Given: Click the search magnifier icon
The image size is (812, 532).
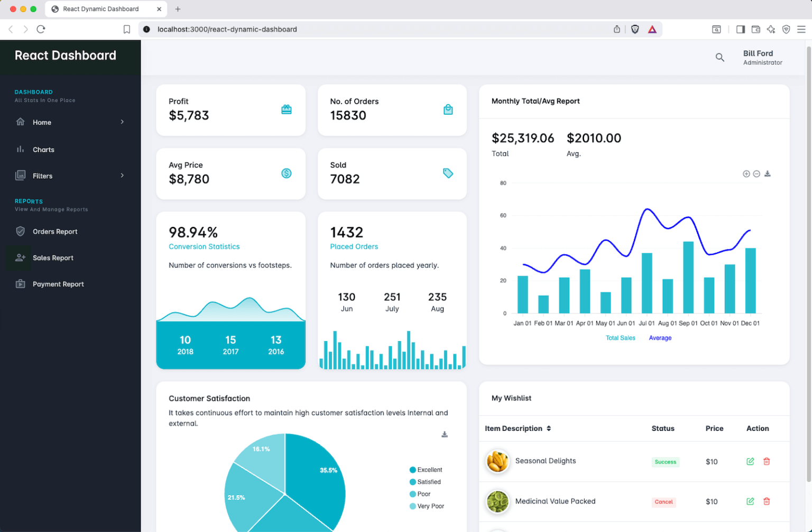Looking at the screenshot, I should [719, 57].
